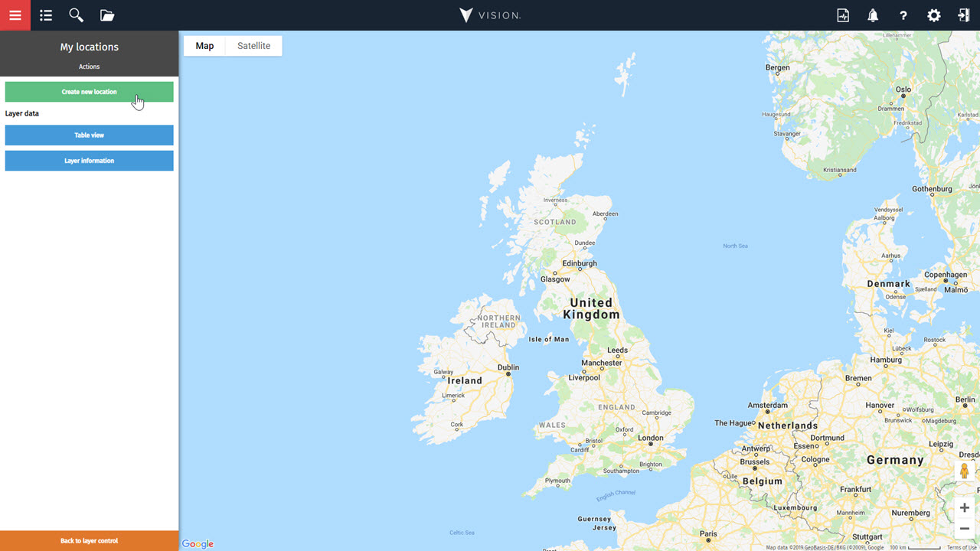Open the red hamburger menu

[15, 15]
